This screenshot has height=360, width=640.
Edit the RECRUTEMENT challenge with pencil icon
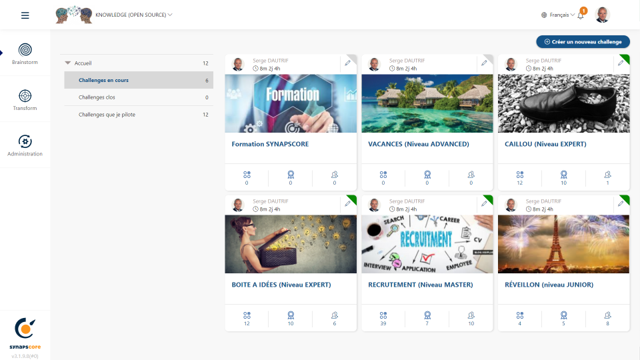pyautogui.click(x=484, y=204)
